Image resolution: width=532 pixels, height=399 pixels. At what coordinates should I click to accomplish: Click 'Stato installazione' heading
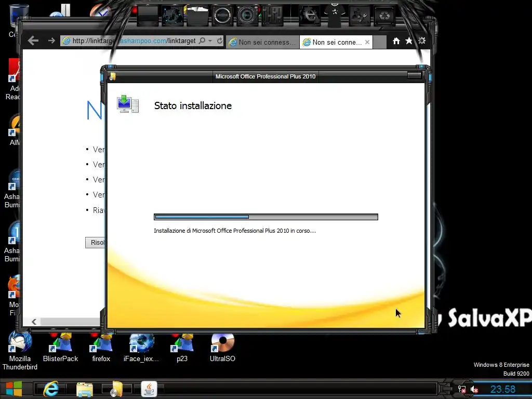[x=193, y=106]
